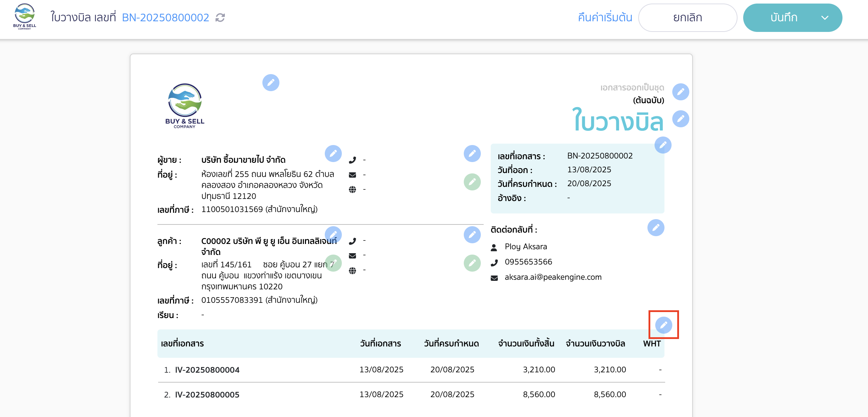Image resolution: width=868 pixels, height=417 pixels.
Task: Edit the ติดต่อกลับที่ contact pencil icon
Action: pos(656,228)
